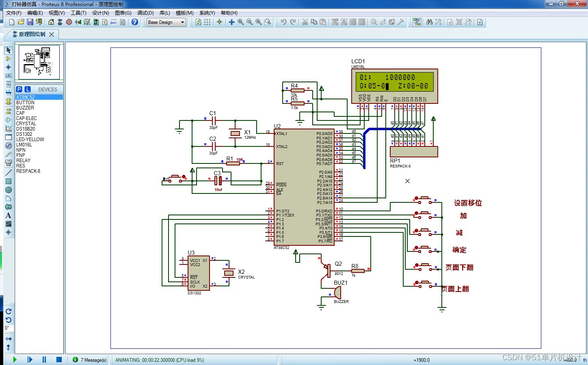This screenshot has height=365, width=588.
Task: Open the Help question-mark icon
Action: 135,22
